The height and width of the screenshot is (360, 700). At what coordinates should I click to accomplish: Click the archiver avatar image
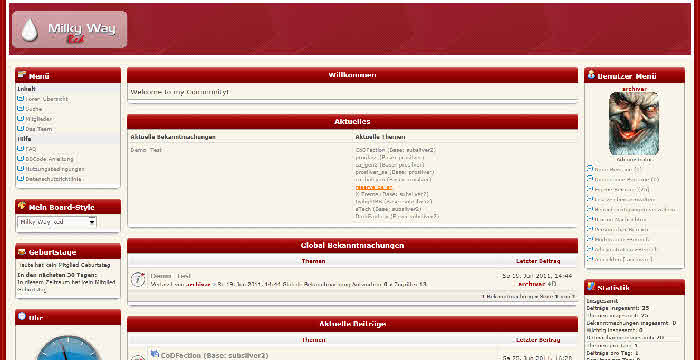pyautogui.click(x=634, y=123)
